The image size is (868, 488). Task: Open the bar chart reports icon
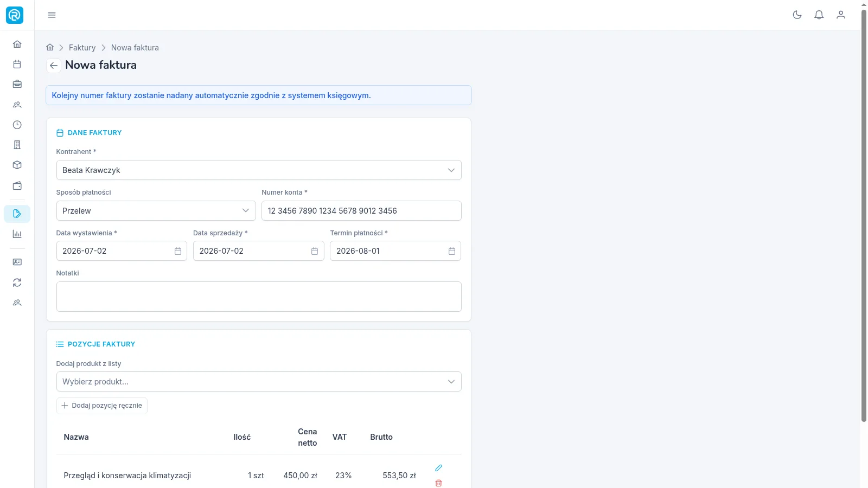[x=17, y=234]
